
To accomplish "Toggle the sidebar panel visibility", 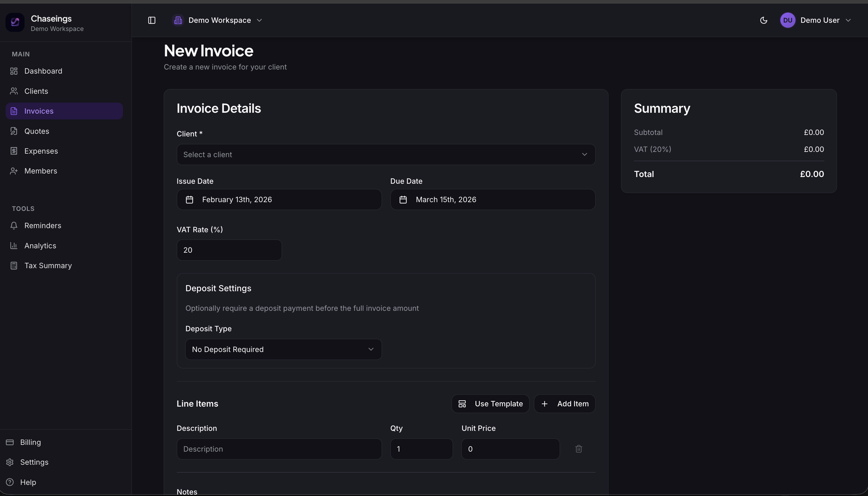I will click(x=152, y=20).
